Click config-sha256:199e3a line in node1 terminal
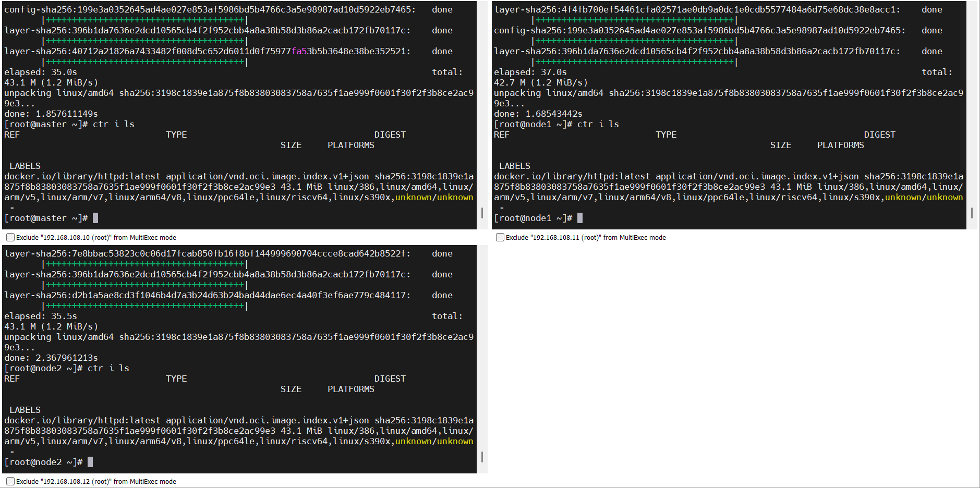980x488 pixels. 718,30
